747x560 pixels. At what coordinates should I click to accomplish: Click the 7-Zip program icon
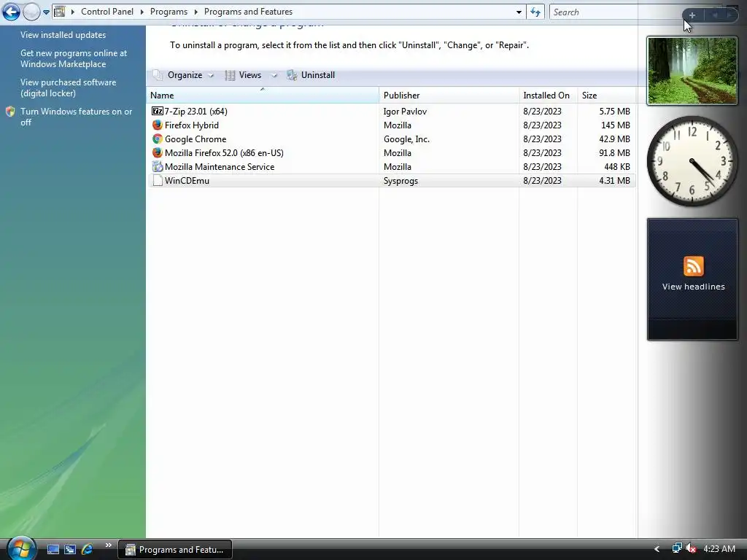click(x=158, y=111)
